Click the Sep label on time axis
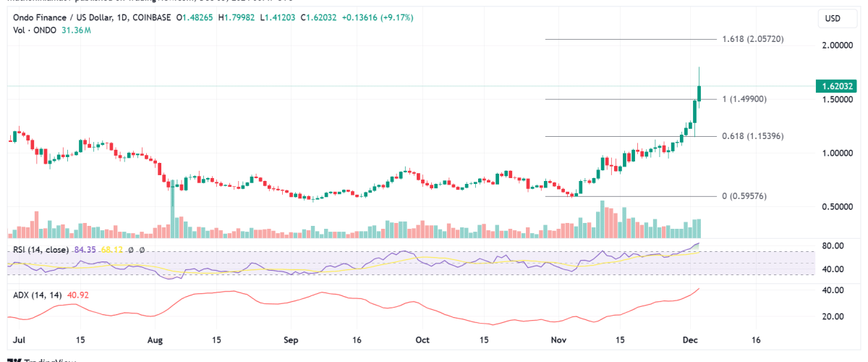Screen dimensions: 868x362 [290, 340]
